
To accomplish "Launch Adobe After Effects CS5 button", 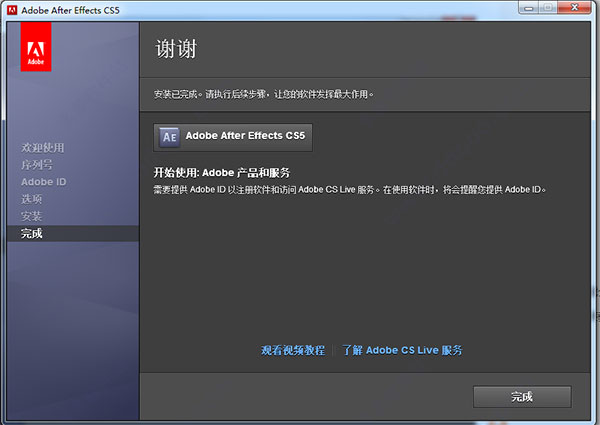I will pyautogui.click(x=233, y=137).
